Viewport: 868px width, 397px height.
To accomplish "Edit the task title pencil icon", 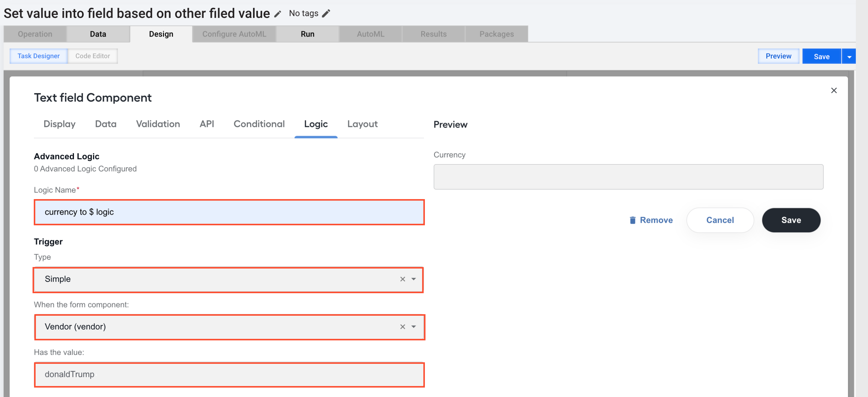I will pos(277,14).
